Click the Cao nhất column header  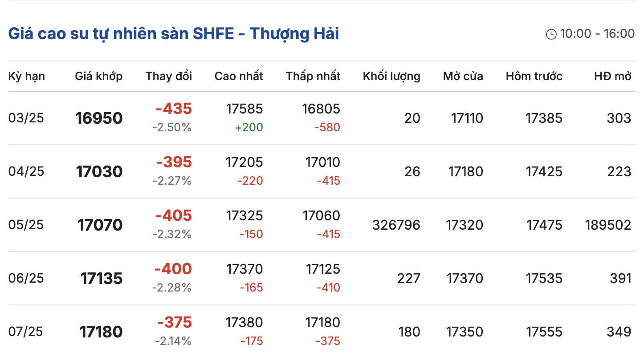[x=239, y=76]
